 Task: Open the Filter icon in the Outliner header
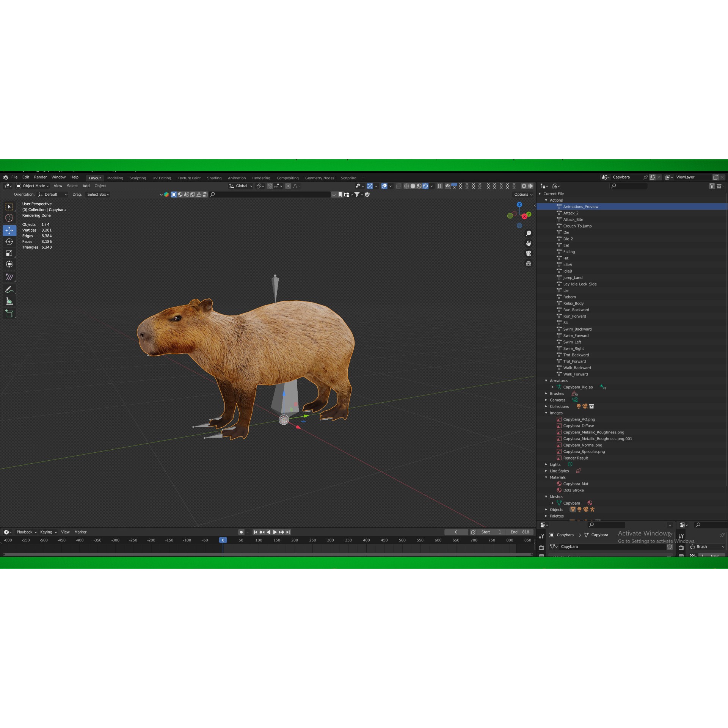[712, 186]
